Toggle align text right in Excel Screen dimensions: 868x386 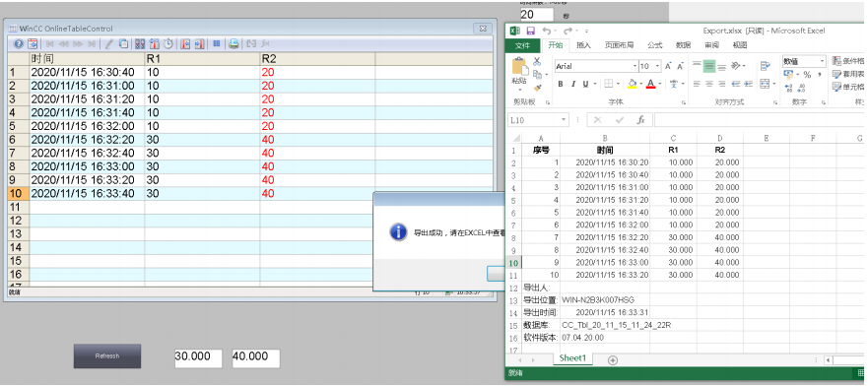[x=722, y=84]
